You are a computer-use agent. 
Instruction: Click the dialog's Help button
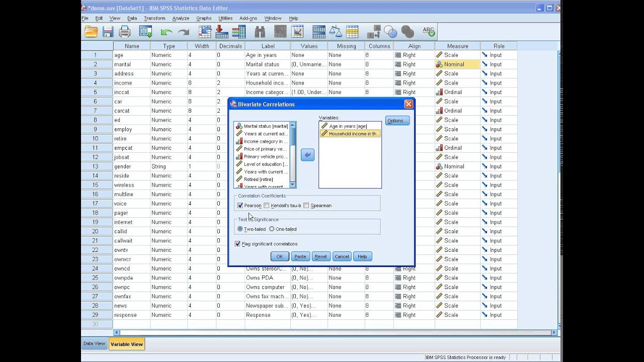tap(362, 256)
